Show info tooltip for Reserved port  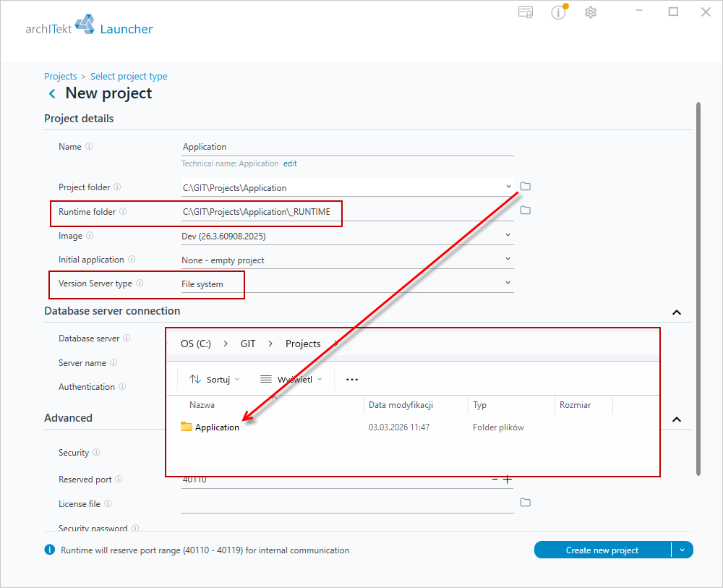[119, 480]
